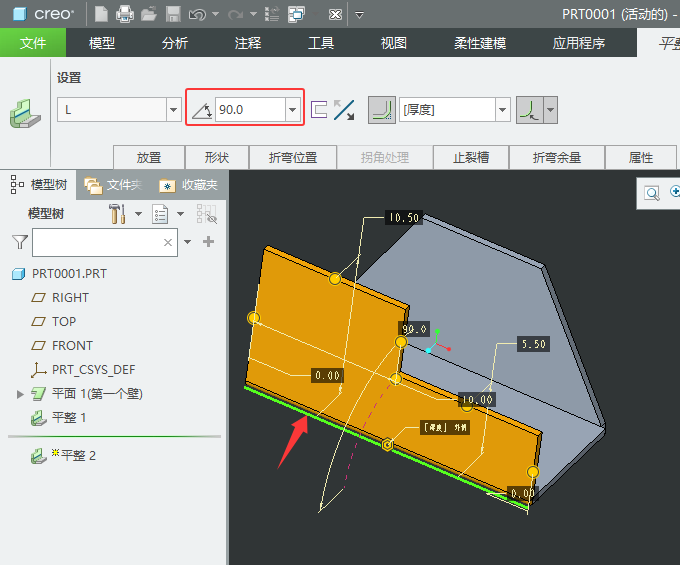Open the 折弯位置 panel tab
Viewport: 680px width, 565px height.
click(x=293, y=157)
